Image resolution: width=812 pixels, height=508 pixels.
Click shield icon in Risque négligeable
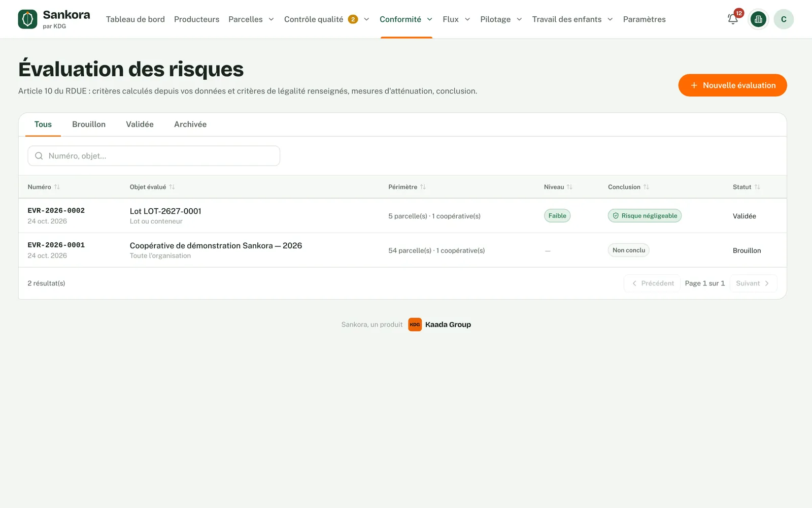click(616, 216)
